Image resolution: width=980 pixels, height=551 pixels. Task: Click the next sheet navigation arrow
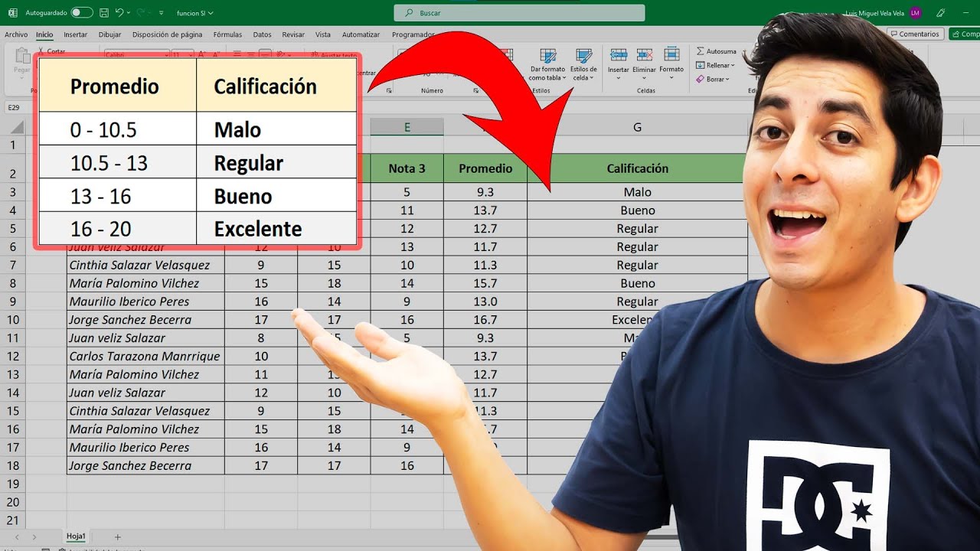(x=34, y=537)
